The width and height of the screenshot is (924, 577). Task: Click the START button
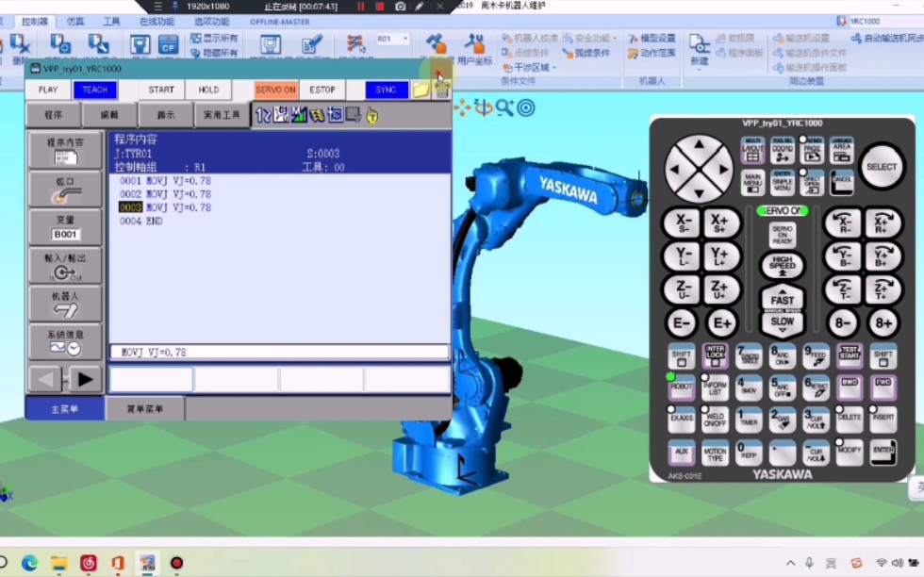tap(161, 90)
